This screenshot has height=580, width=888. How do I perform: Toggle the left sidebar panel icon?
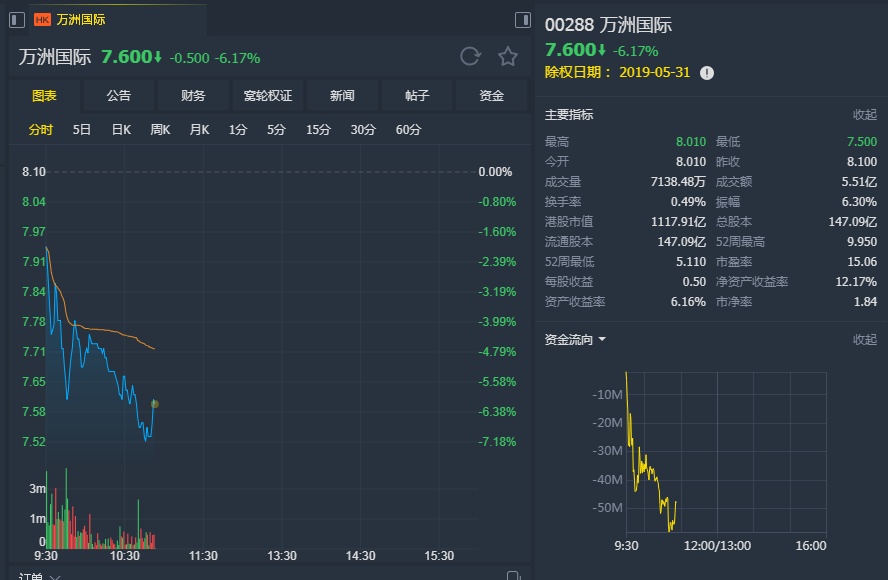point(17,19)
